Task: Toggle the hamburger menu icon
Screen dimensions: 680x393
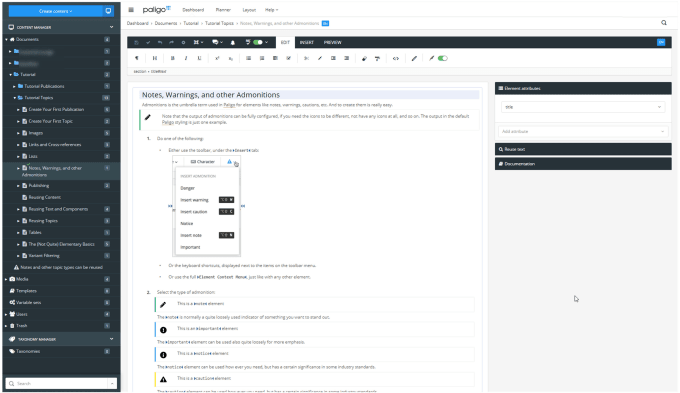Action: tap(131, 10)
